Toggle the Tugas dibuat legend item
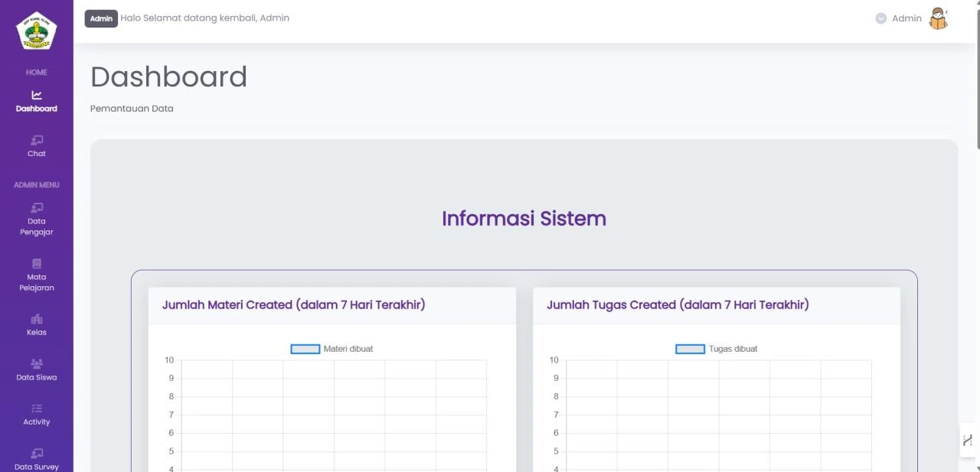980x472 pixels. coord(717,349)
